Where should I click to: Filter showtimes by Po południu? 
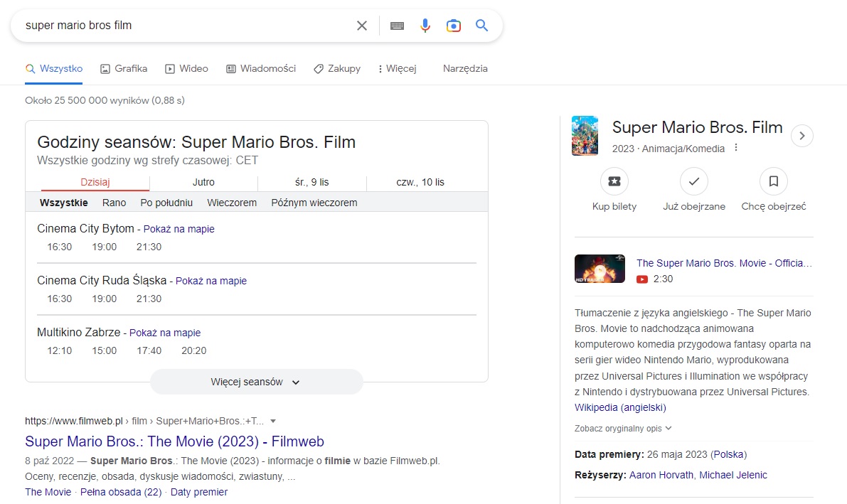[166, 203]
